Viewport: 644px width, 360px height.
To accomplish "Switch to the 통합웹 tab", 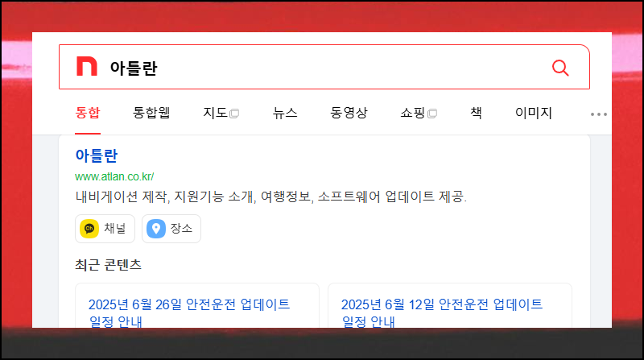I will (151, 113).
